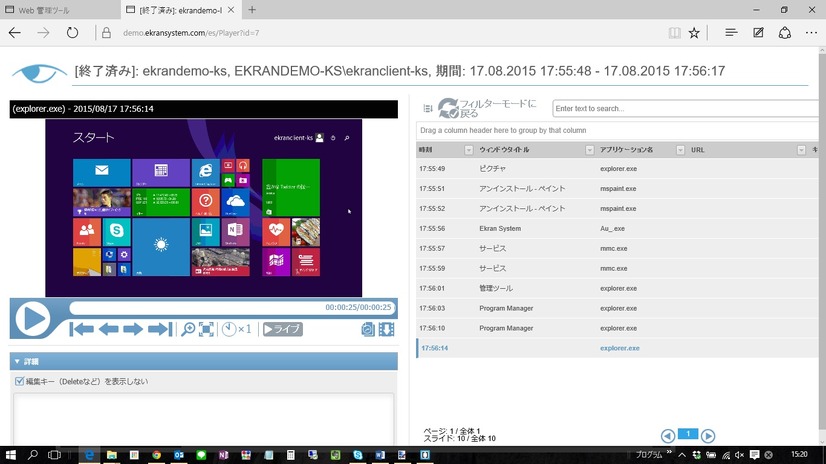Toggle 編集キーを表示しない checkbox
Screen dimensions: 826x464
[19, 381]
